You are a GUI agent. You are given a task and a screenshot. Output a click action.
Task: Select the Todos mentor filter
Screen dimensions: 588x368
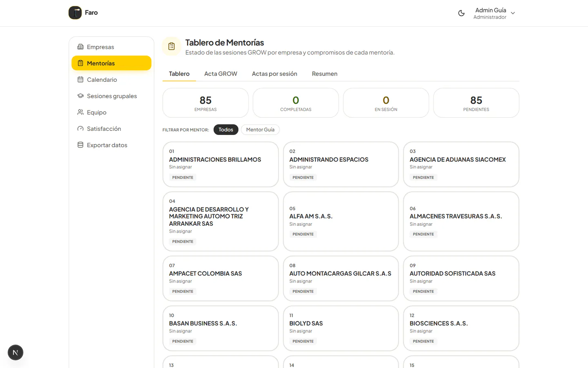pyautogui.click(x=226, y=130)
